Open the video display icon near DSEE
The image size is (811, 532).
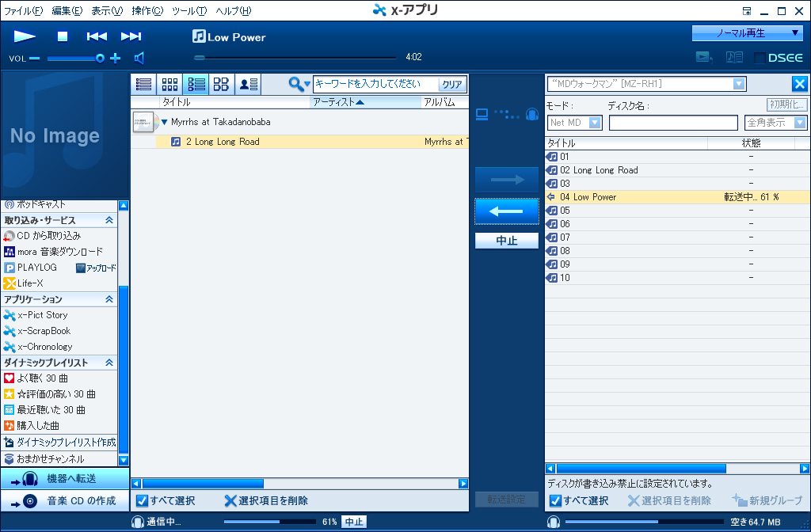tap(704, 57)
